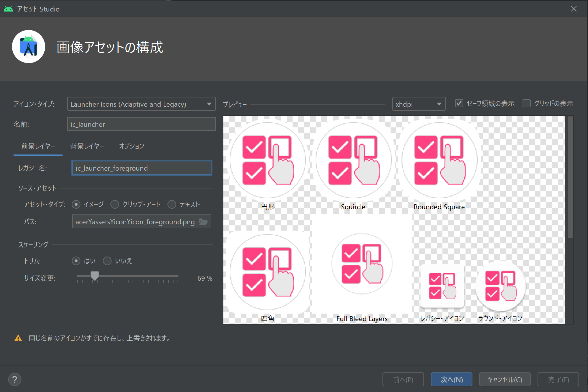Switch to the オプション tab

[132, 146]
